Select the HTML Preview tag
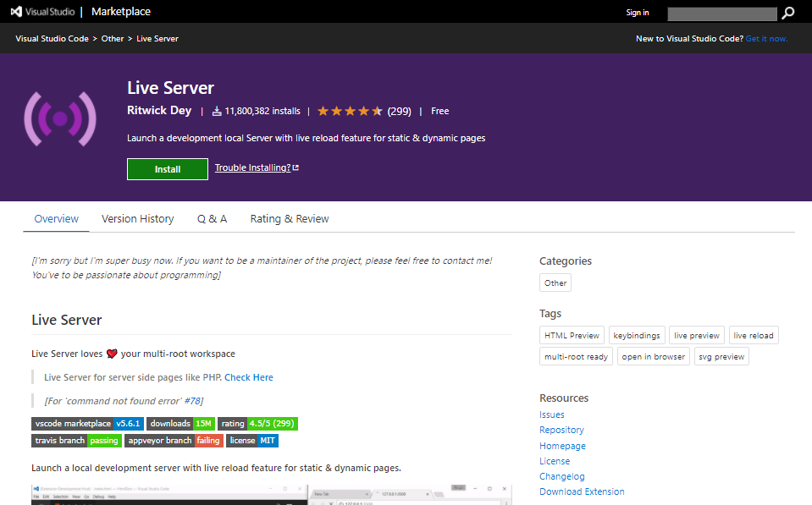This screenshot has width=812, height=505. (572, 335)
